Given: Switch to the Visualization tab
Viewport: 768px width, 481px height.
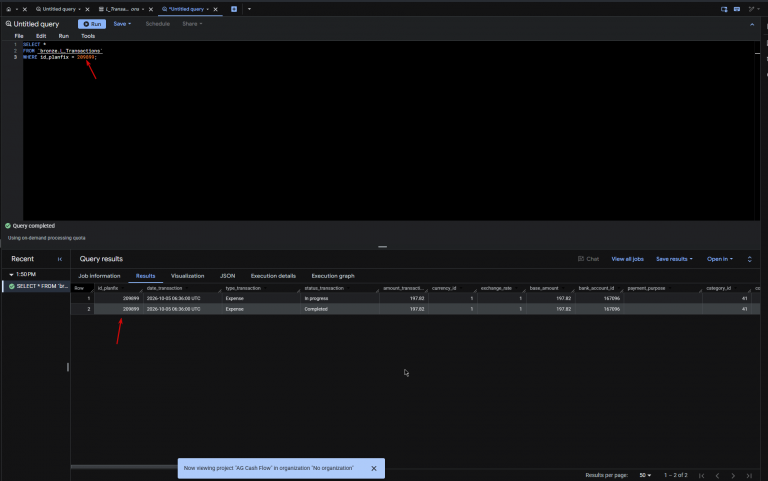Looking at the screenshot, I should [188, 276].
